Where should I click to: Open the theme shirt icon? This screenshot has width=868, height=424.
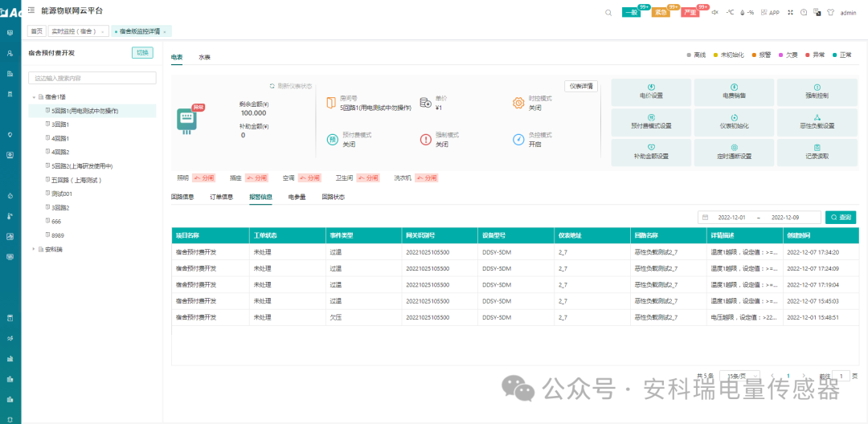tap(829, 12)
